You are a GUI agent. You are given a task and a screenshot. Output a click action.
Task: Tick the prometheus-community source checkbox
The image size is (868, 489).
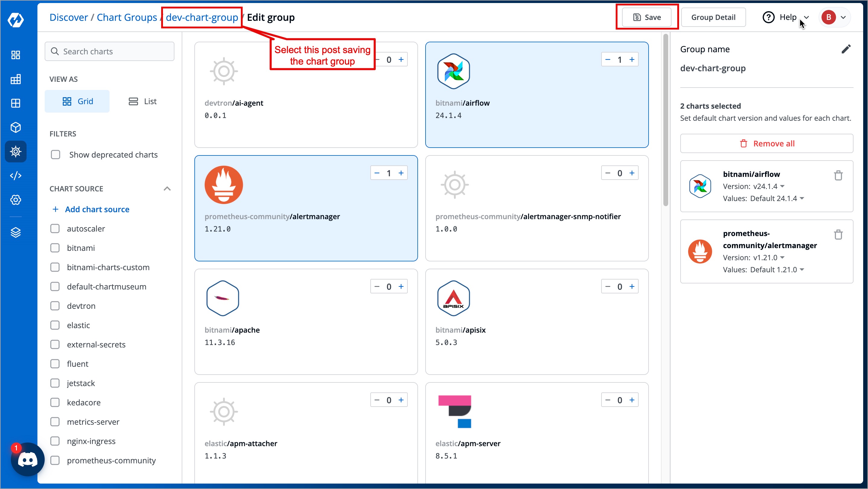pyautogui.click(x=55, y=460)
